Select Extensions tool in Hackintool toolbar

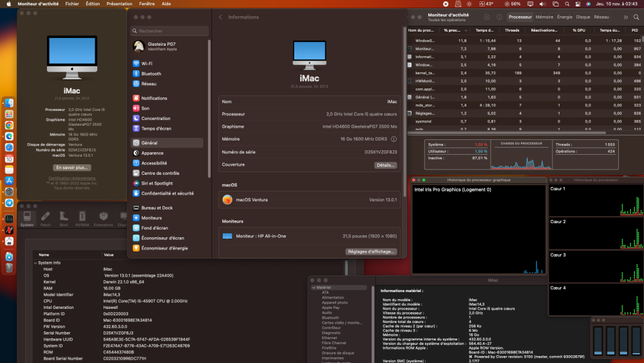pyautogui.click(x=103, y=219)
